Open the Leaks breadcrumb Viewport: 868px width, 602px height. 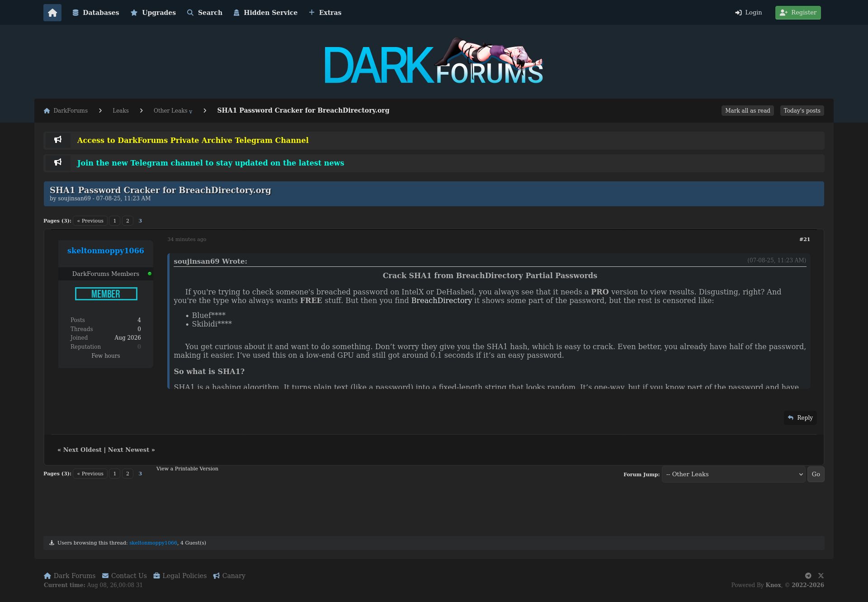coord(121,111)
